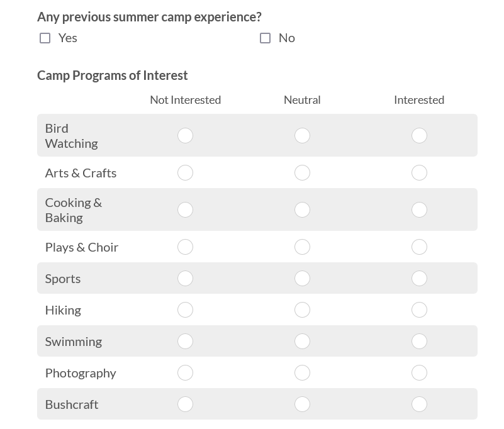Mark Arts & Crafts as Interested

(x=419, y=173)
